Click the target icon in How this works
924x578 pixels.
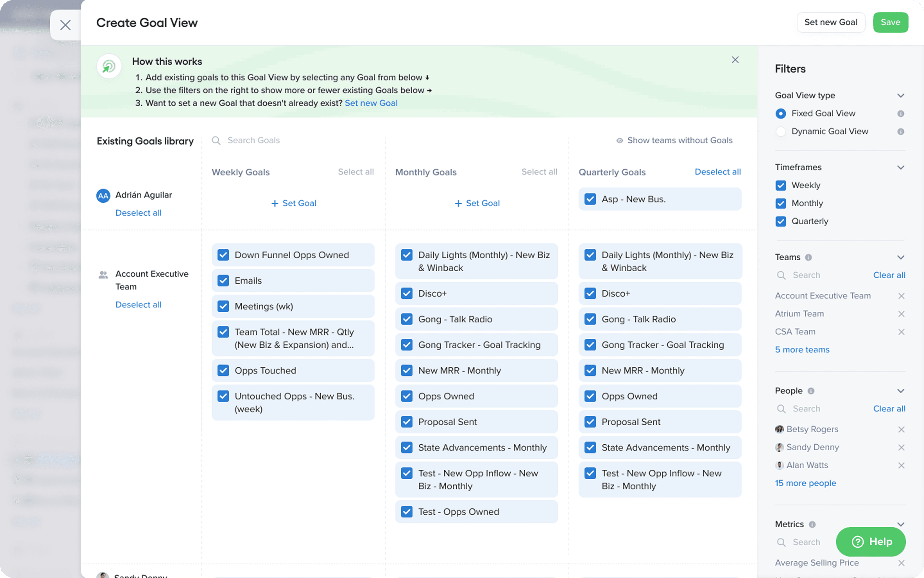pos(109,66)
